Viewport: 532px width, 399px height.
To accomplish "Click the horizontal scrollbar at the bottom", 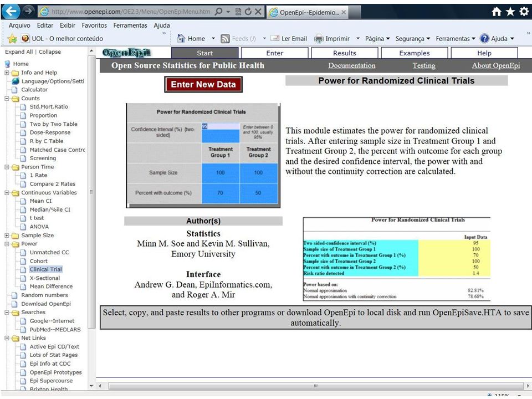I will click(315, 386).
